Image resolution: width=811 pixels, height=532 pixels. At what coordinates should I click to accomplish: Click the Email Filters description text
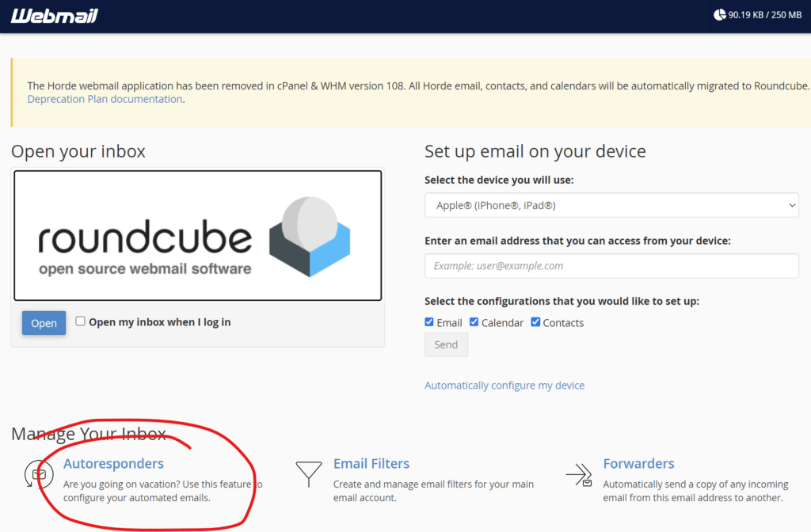(x=433, y=491)
